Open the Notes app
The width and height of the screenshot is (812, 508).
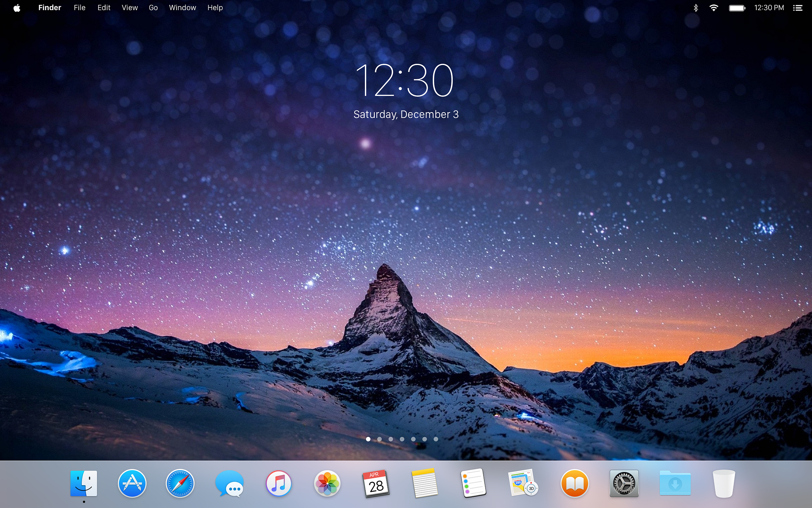point(425,483)
